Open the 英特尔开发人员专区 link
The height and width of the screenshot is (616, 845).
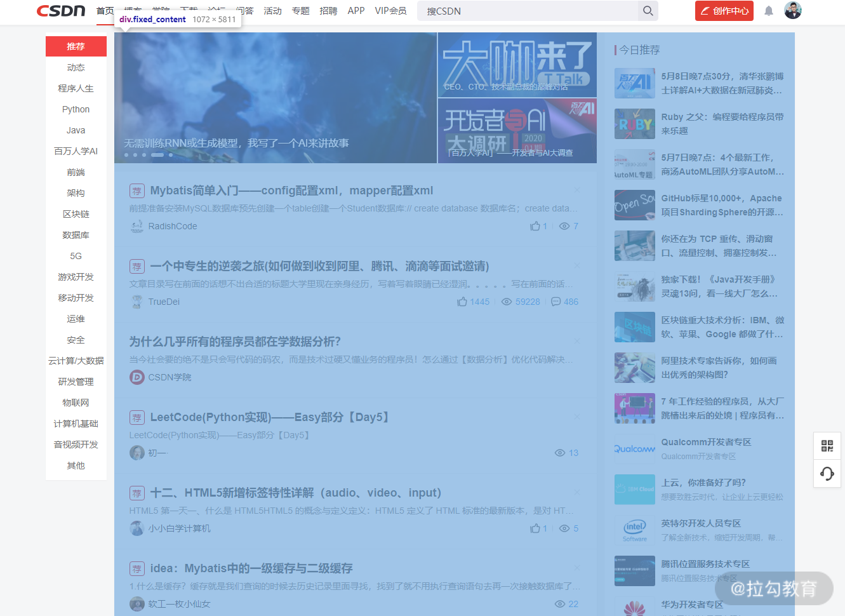pos(701,523)
